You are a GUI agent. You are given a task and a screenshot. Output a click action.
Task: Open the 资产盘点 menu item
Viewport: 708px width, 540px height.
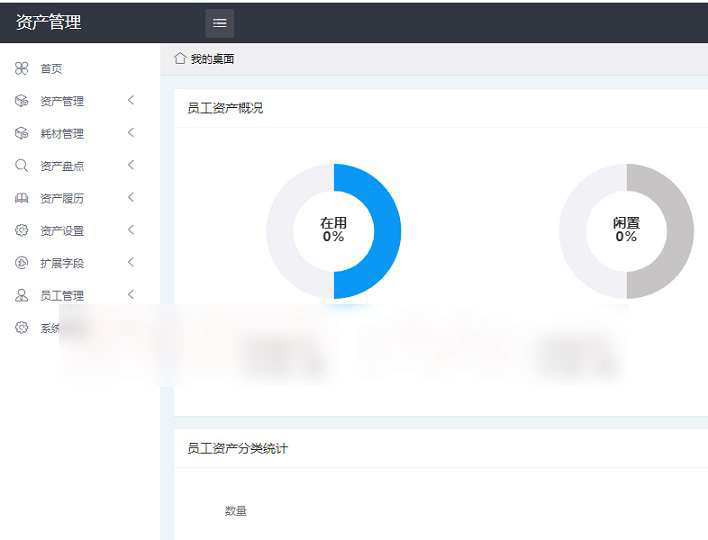[x=62, y=166]
